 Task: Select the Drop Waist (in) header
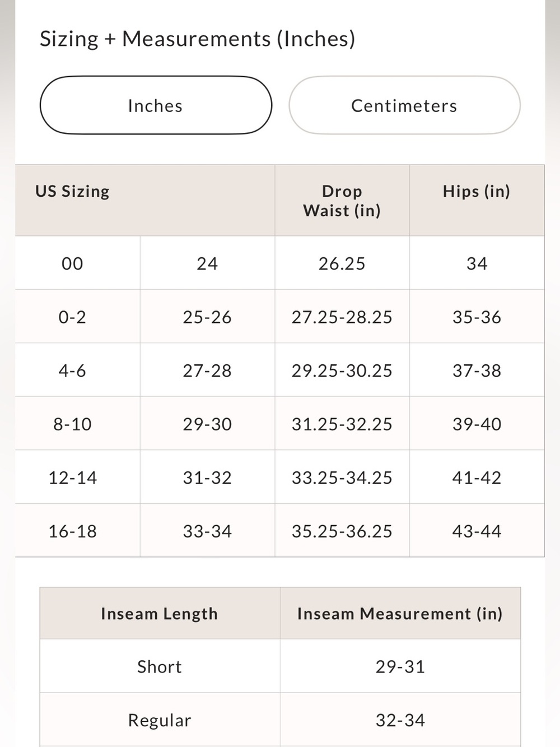coord(342,201)
